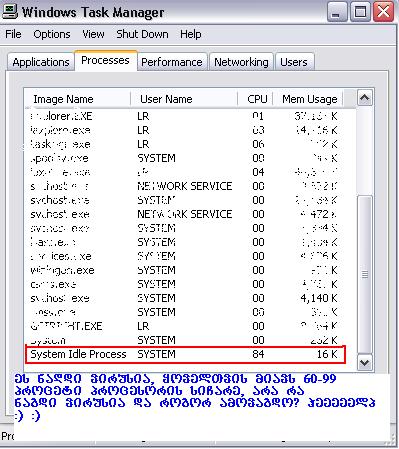The width and height of the screenshot is (399, 449).
Task: Select the process row with CPU 04
Action: [184, 172]
